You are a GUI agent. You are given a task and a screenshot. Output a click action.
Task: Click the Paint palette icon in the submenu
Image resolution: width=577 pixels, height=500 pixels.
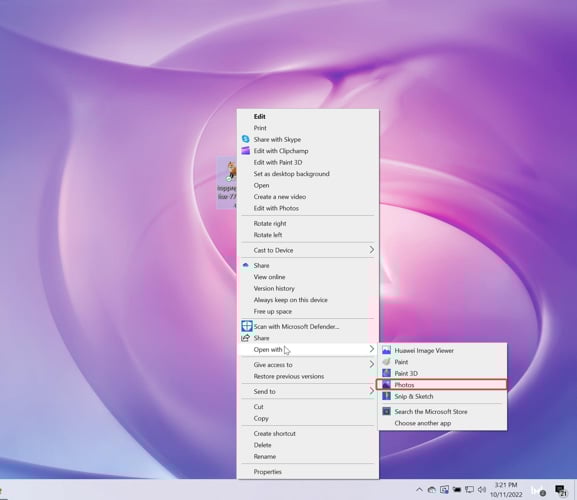(386, 362)
